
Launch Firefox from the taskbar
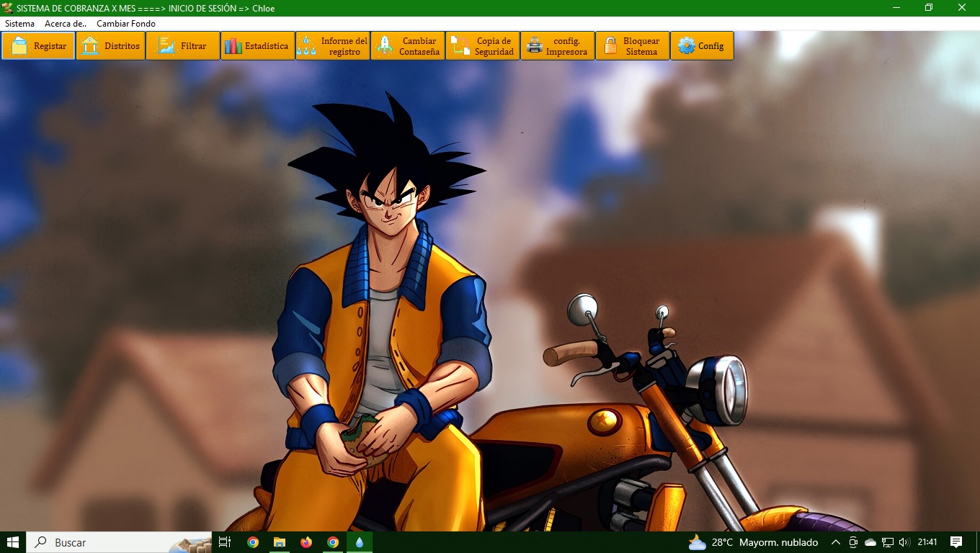pos(306,542)
